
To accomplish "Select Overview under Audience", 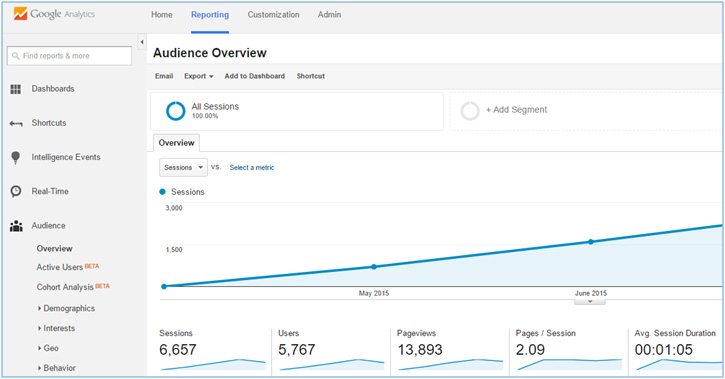I will point(55,249).
